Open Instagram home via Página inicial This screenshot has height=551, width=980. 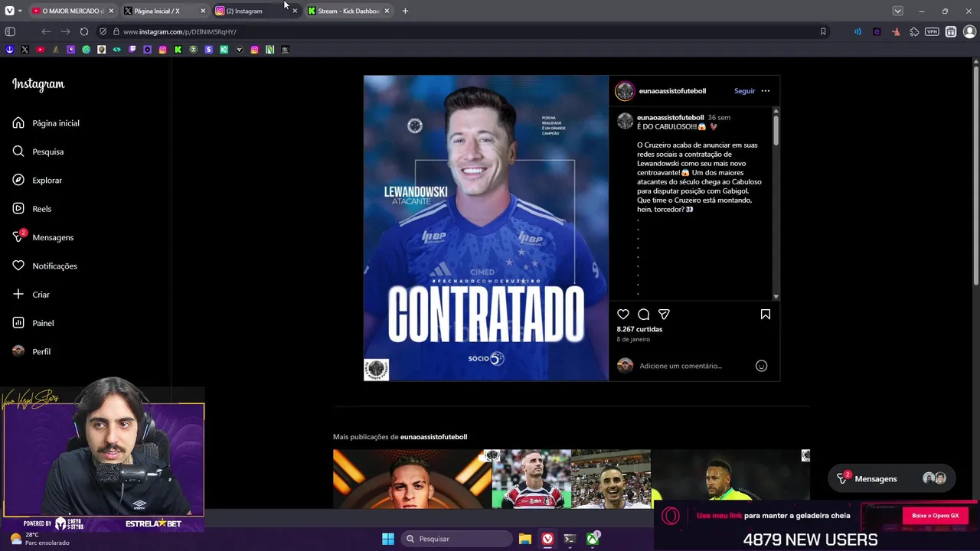[46, 123]
